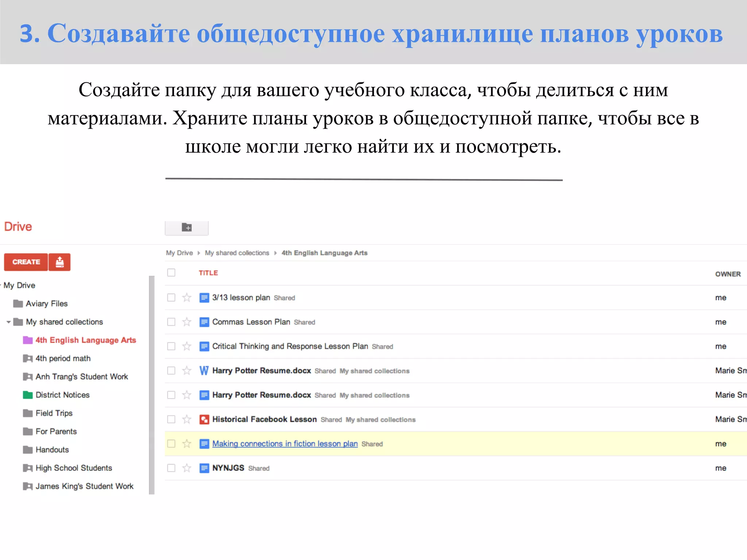Click the blue document icon of Harry Potter Resume.docx
The height and width of the screenshot is (560, 747).
204,395
